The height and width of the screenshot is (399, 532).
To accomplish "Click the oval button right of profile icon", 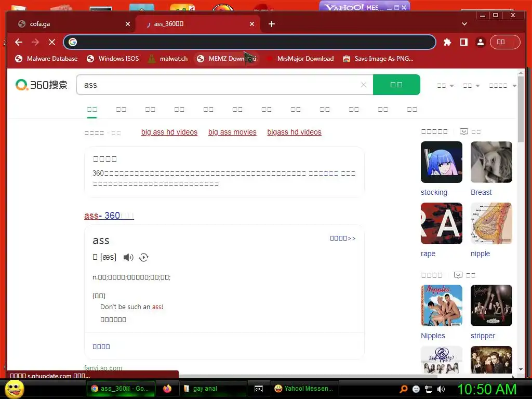I will pyautogui.click(x=505, y=42).
